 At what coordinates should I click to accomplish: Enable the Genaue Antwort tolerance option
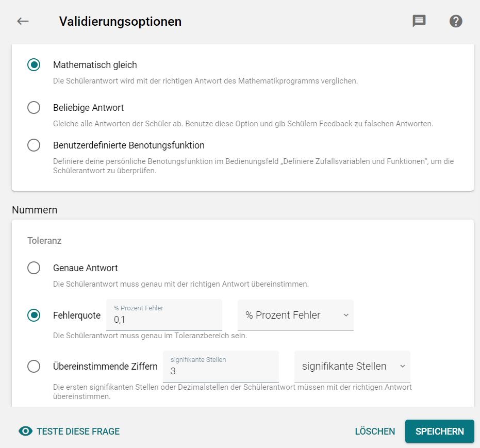pyautogui.click(x=34, y=268)
